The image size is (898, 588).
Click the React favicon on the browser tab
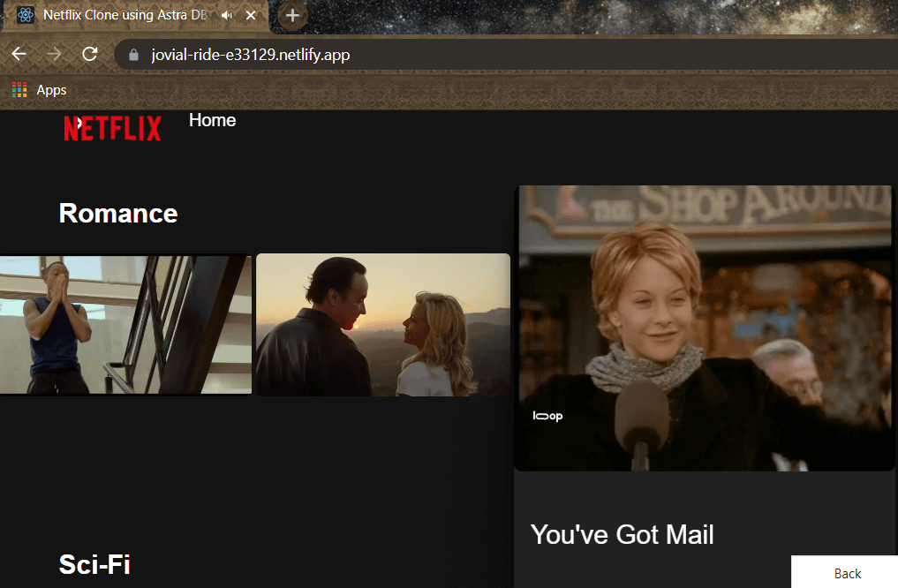(x=25, y=15)
